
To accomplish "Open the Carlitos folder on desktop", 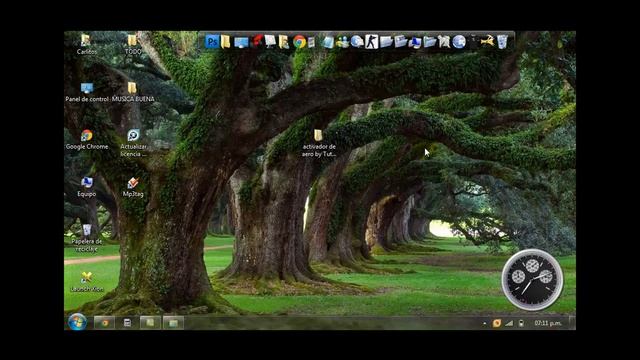I will click(86, 44).
